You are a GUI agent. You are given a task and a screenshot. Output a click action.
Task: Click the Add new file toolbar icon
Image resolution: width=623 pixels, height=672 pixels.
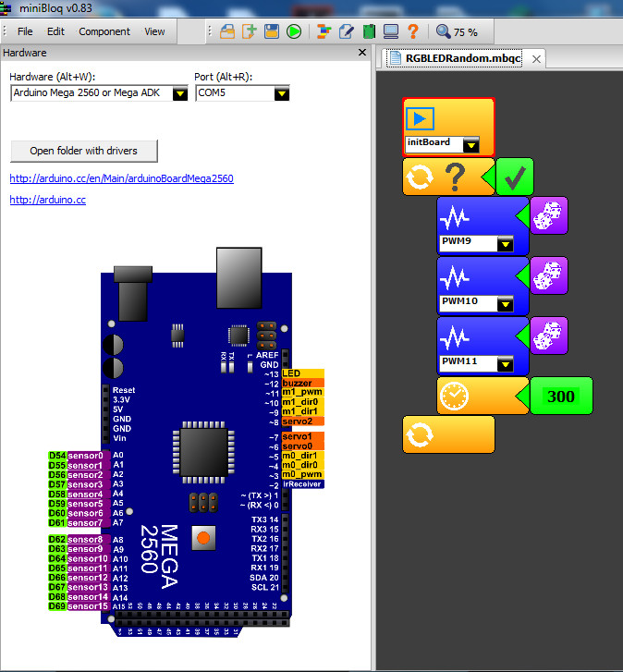250,31
